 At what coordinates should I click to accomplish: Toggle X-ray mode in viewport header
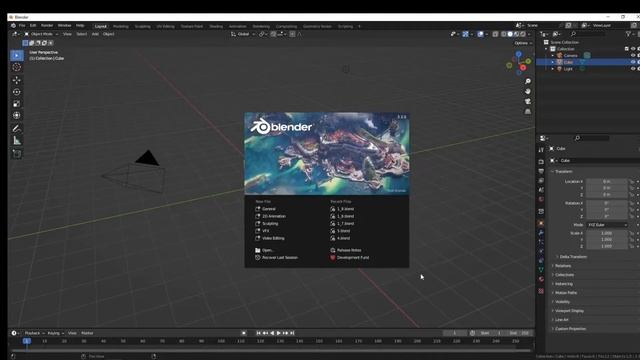(495, 34)
